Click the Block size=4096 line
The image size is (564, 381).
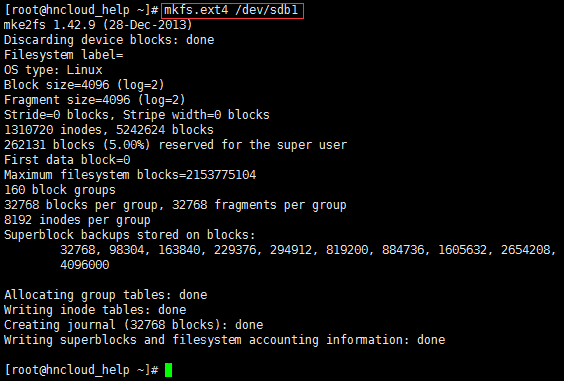(84, 85)
